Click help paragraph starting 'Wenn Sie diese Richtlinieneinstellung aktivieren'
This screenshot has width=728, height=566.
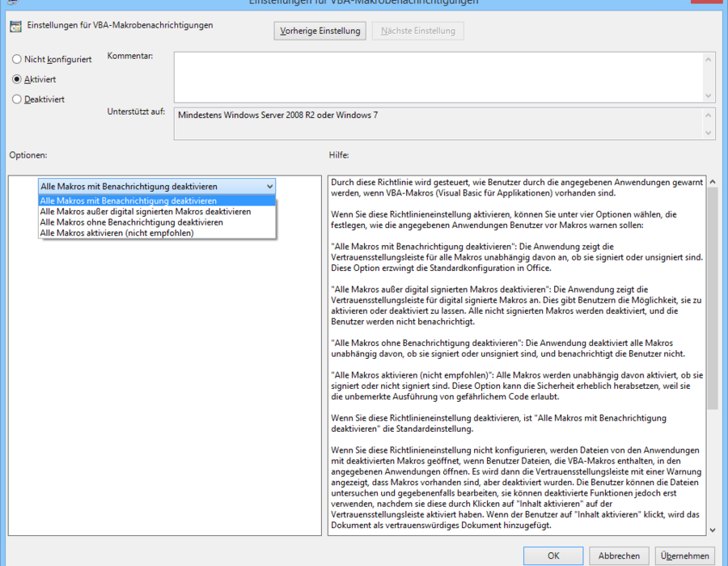click(x=504, y=220)
